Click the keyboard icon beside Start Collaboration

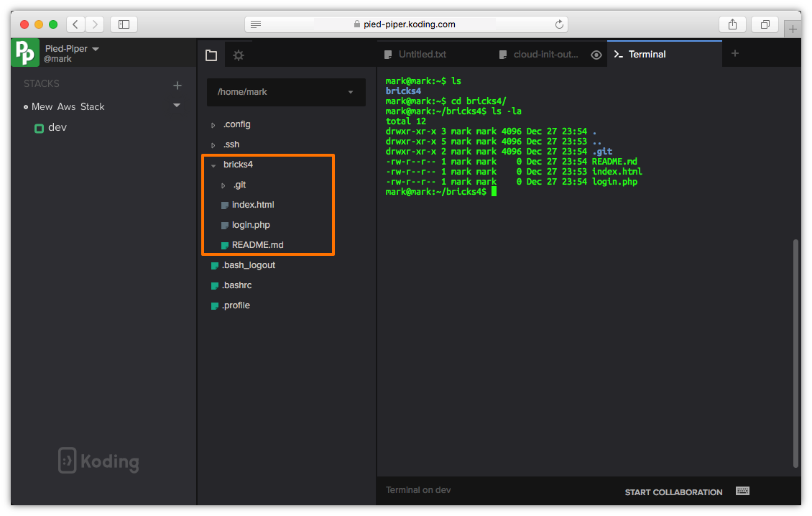point(742,491)
